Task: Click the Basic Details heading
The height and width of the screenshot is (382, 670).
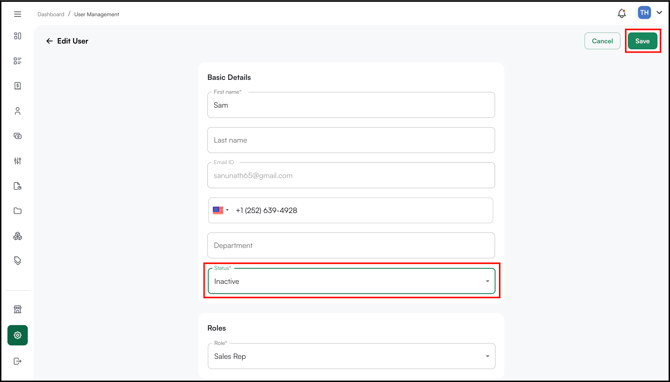Action: point(229,77)
